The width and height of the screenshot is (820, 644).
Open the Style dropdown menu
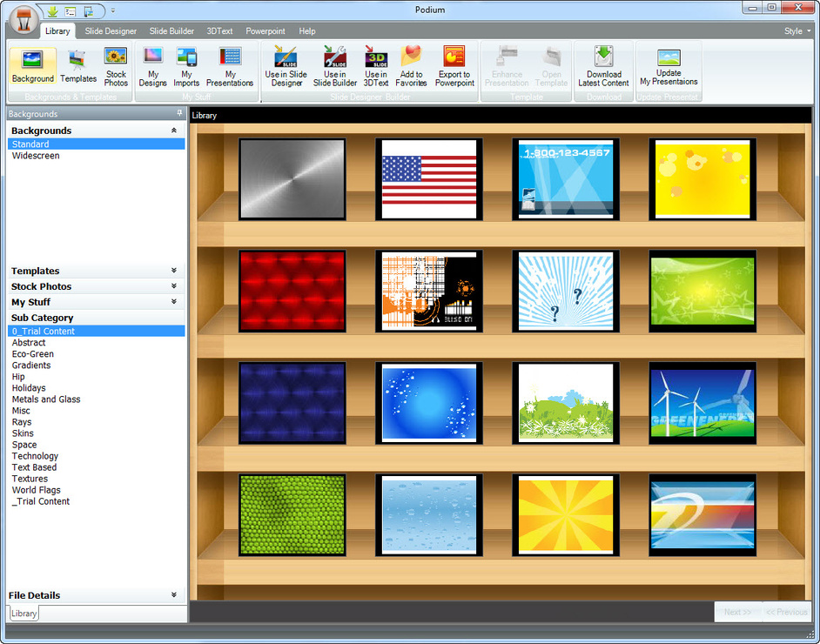click(796, 30)
